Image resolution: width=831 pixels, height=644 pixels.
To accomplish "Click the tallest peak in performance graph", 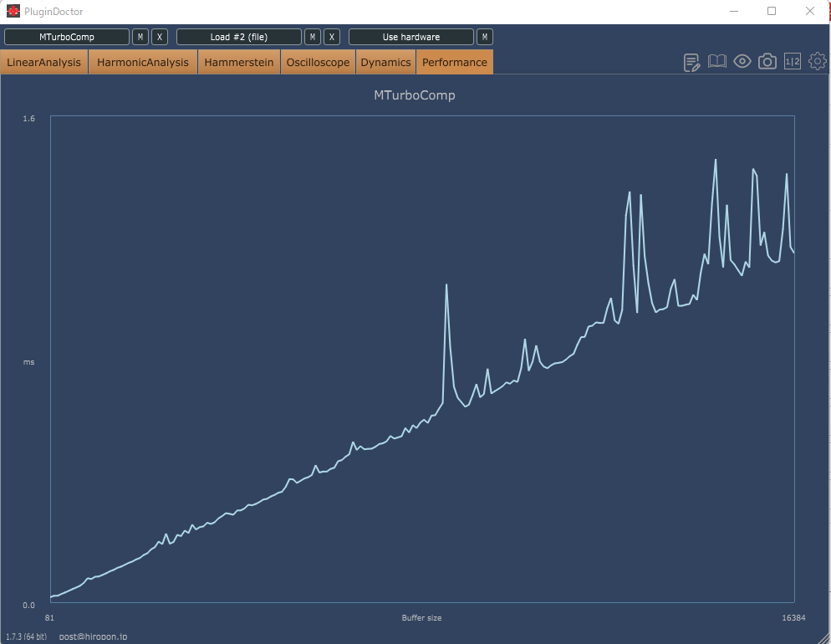I will pyautogui.click(x=716, y=160).
